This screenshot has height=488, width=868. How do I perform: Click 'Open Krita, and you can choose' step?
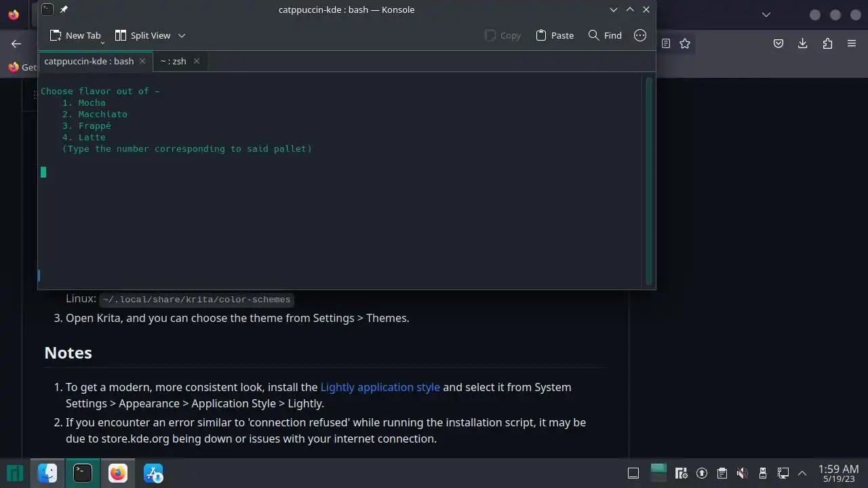coord(237,318)
